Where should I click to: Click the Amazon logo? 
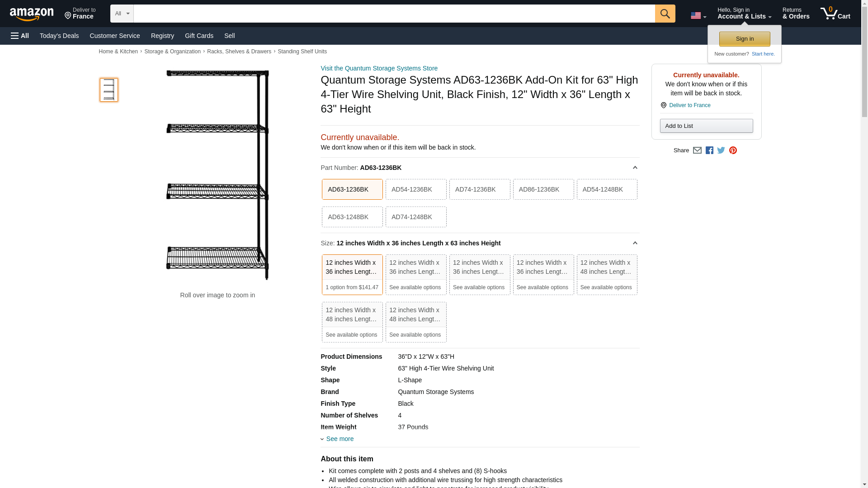click(x=32, y=14)
